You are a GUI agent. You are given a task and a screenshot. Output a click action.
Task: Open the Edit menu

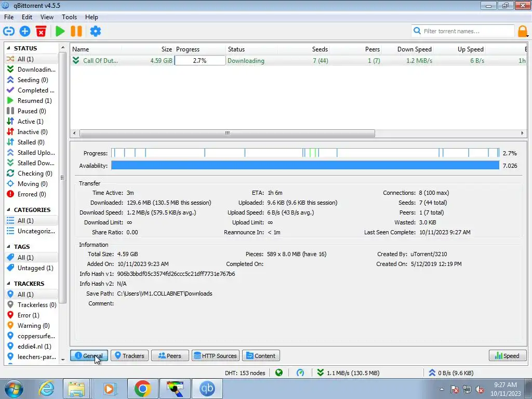(x=27, y=17)
